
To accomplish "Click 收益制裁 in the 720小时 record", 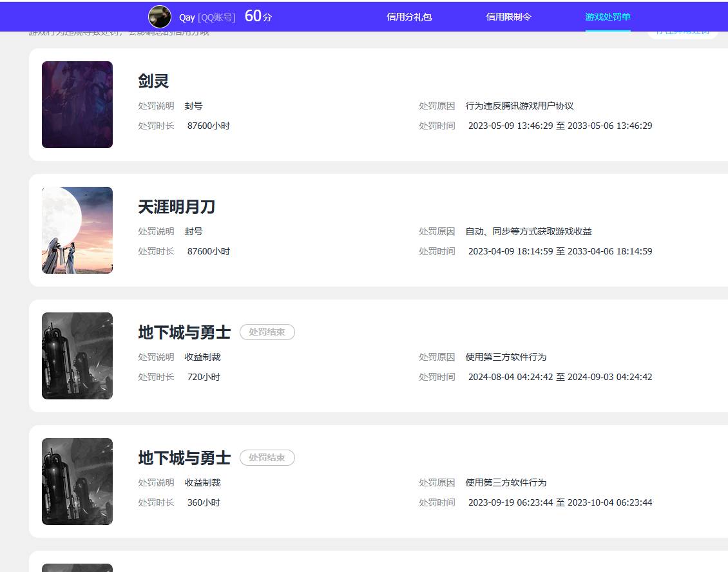I will 202,357.
